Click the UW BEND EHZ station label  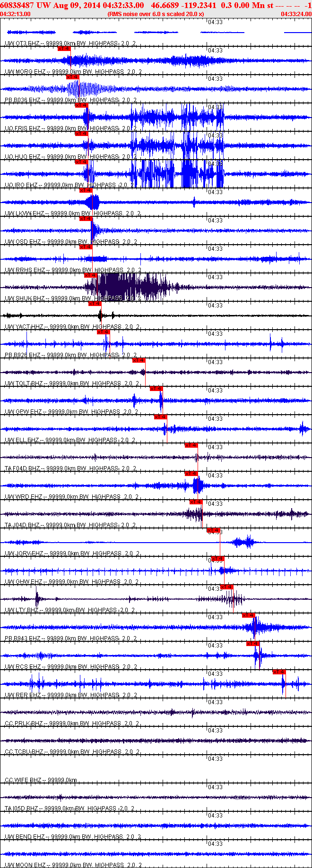pos(25,836)
